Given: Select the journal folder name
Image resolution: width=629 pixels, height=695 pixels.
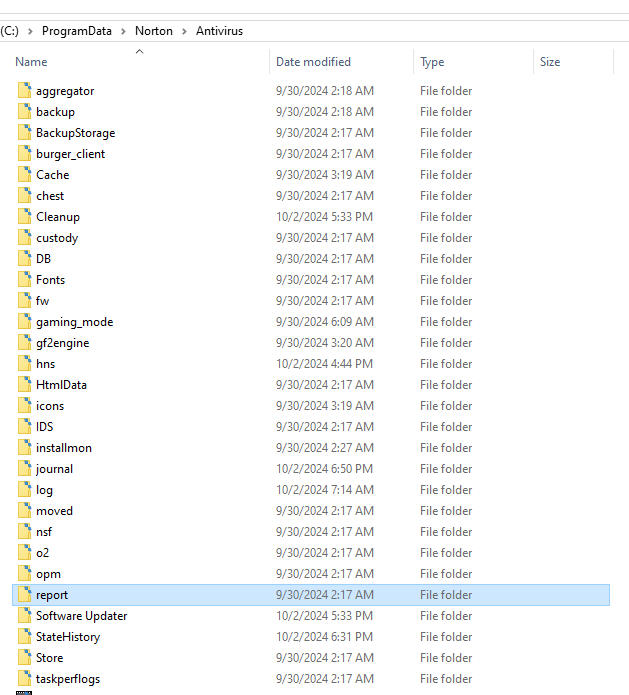Looking at the screenshot, I should point(55,469).
